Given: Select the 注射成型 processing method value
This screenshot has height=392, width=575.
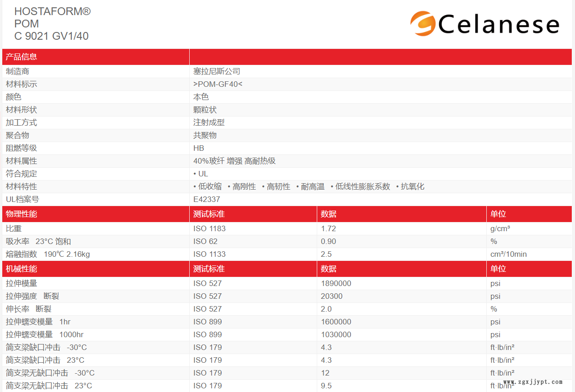Looking at the screenshot, I should 209,122.
